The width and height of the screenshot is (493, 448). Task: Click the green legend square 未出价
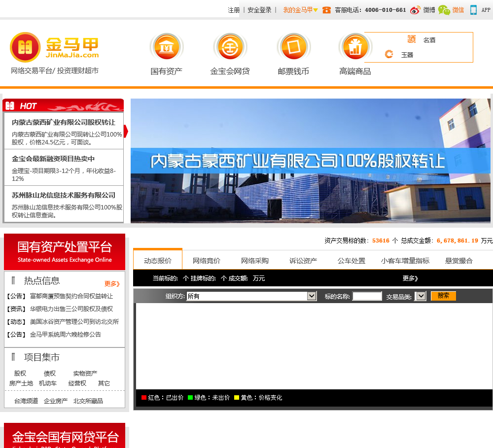pyautogui.click(x=190, y=397)
